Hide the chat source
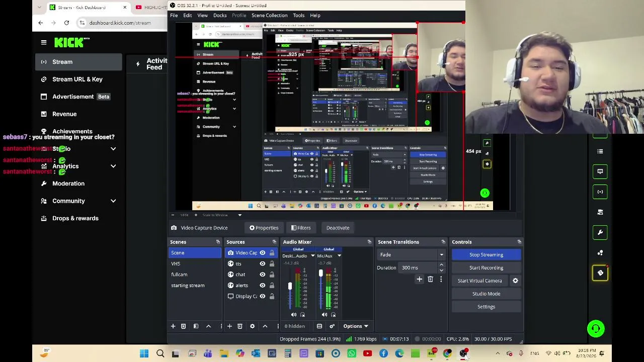644x362 pixels. click(262, 275)
